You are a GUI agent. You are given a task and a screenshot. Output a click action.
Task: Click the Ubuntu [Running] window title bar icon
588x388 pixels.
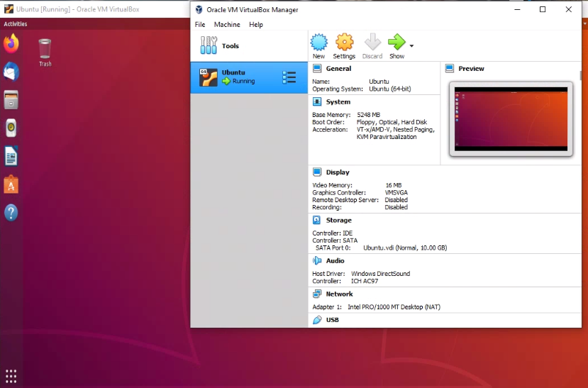[9, 9]
